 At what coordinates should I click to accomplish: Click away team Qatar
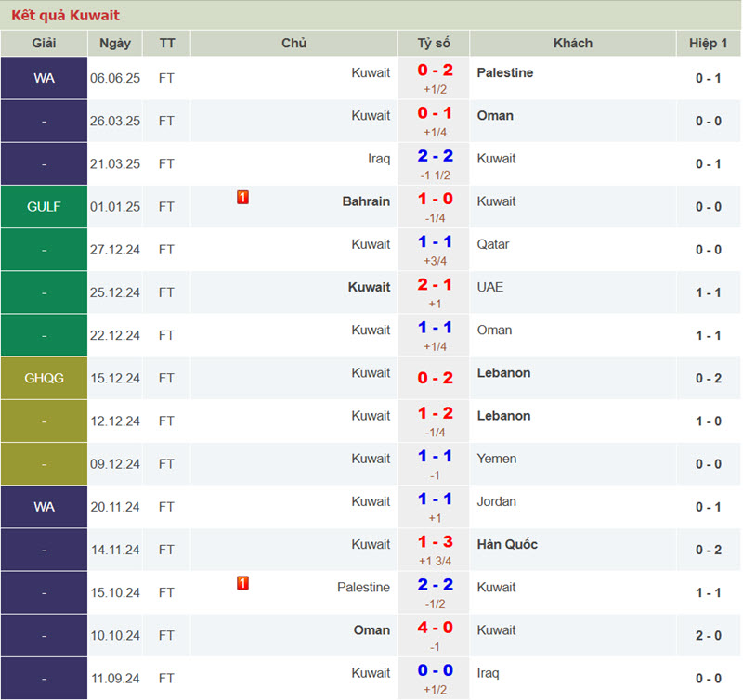click(x=493, y=244)
